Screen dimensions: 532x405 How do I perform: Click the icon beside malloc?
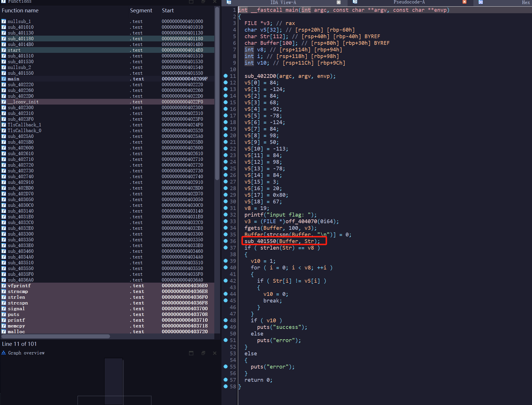click(x=4, y=331)
